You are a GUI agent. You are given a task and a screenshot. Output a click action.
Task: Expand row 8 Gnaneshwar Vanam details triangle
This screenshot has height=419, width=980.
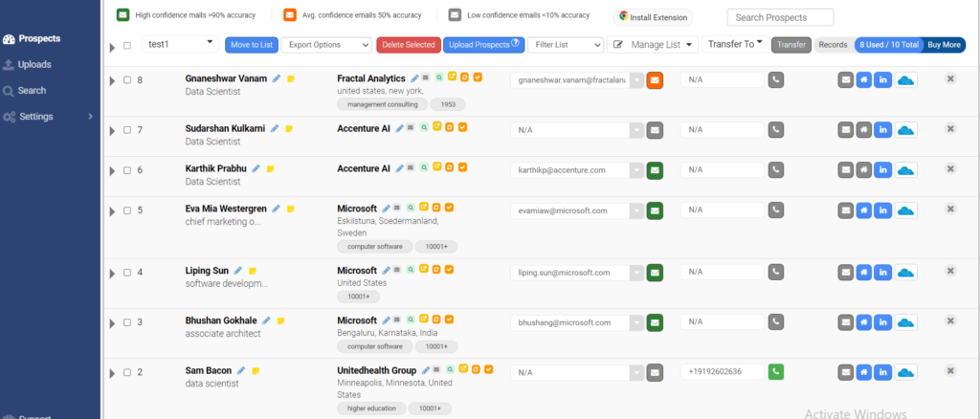[113, 81]
